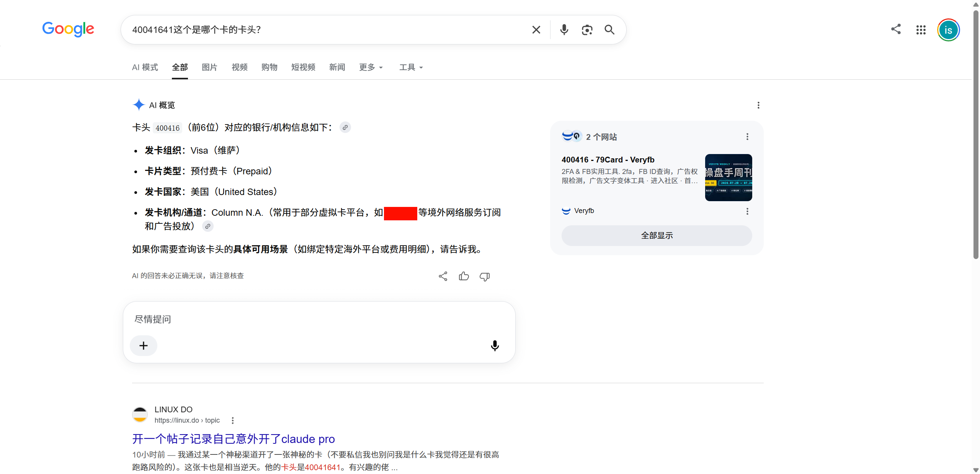The height and width of the screenshot is (474, 980).
Task: Select the 全部 tab
Action: coord(180,67)
